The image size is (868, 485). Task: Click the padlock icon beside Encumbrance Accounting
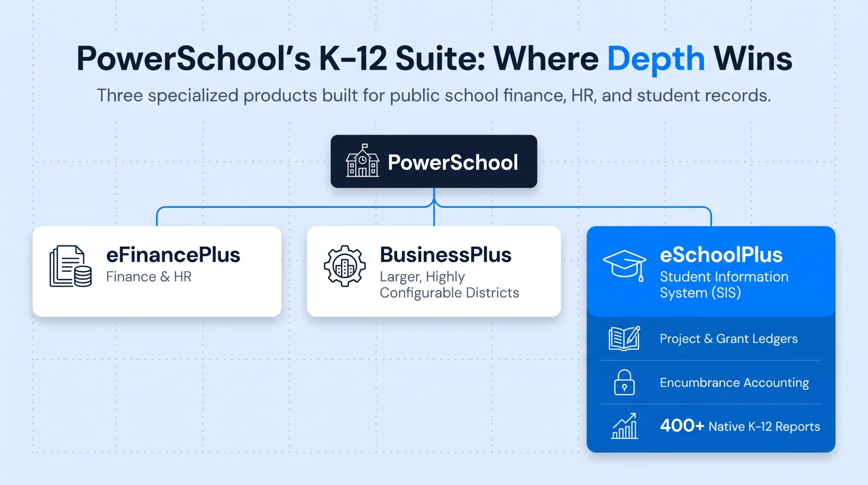(624, 382)
